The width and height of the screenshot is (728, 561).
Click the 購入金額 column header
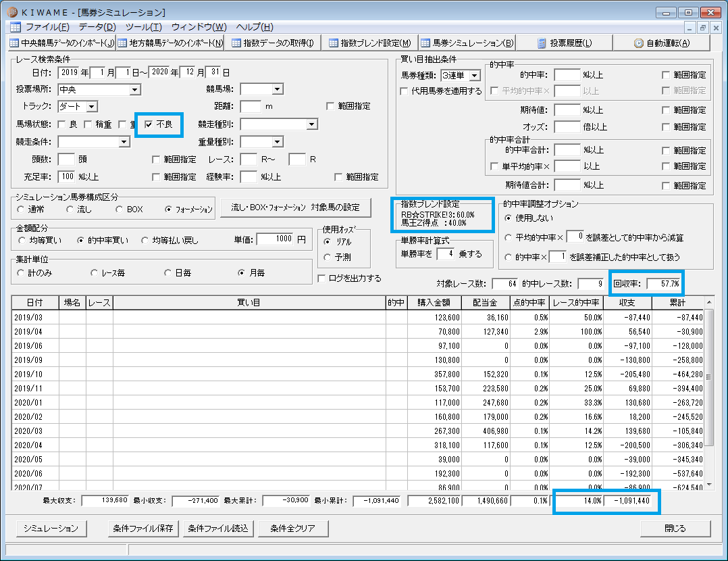434,303
